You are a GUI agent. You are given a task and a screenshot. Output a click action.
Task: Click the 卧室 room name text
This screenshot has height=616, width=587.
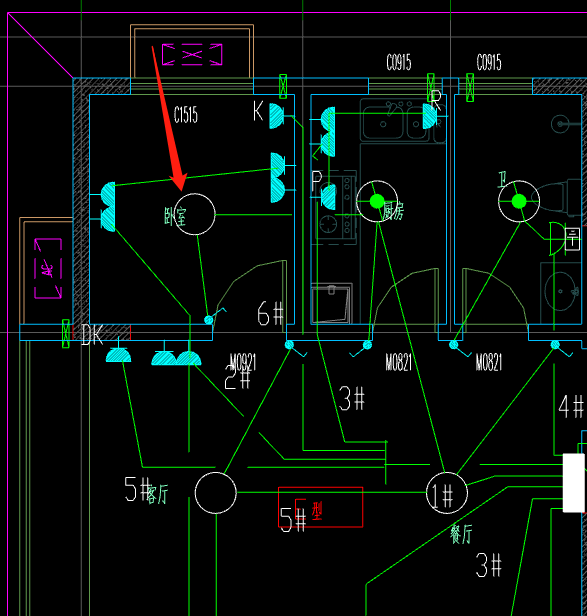[175, 216]
